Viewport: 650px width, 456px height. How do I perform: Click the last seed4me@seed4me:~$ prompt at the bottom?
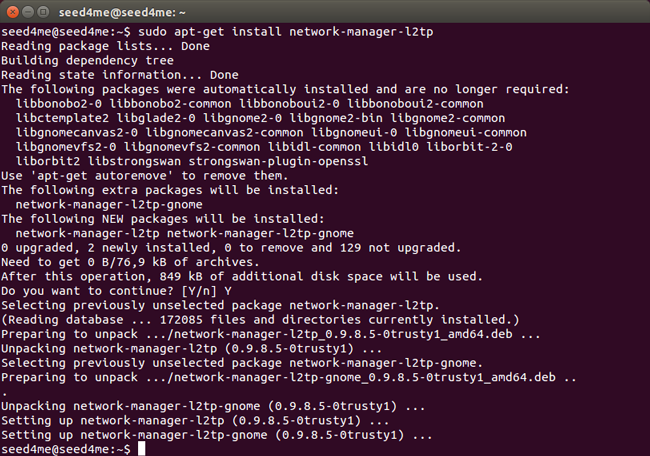66,450
